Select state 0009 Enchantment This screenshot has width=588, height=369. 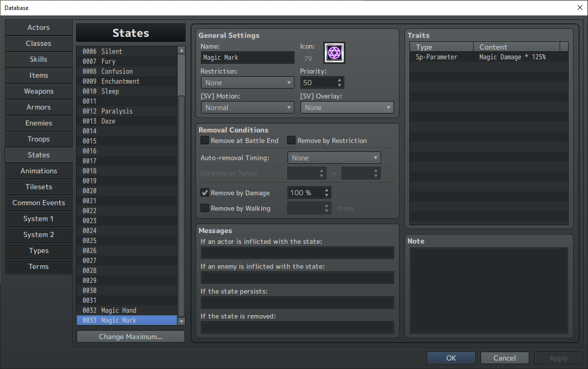(x=127, y=81)
